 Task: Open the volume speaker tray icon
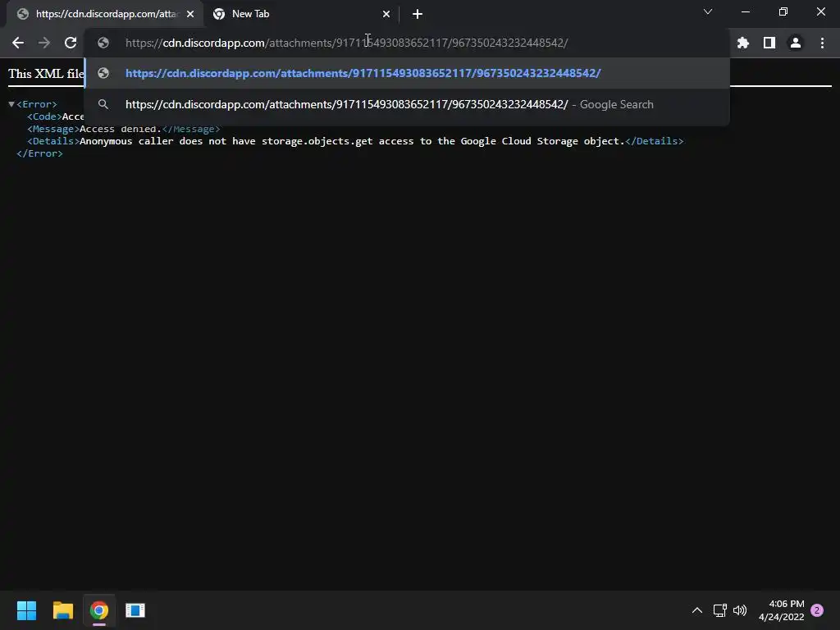pyautogui.click(x=740, y=610)
